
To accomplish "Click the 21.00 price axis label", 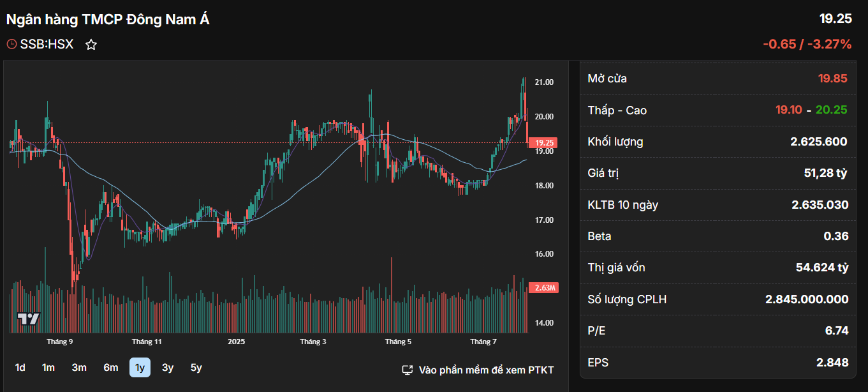I will click(544, 82).
